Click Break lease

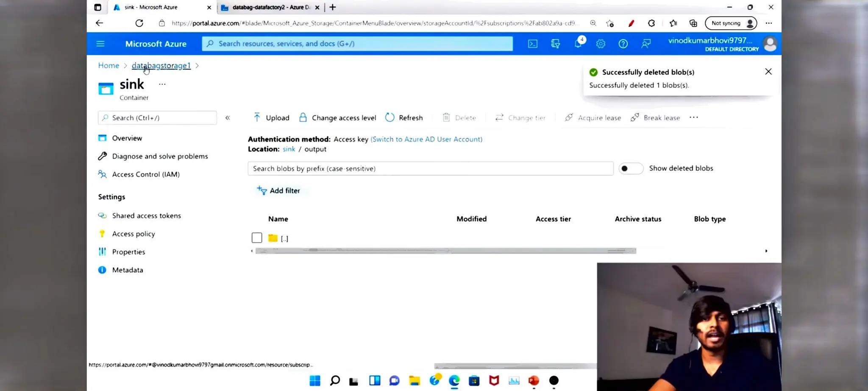pos(655,117)
